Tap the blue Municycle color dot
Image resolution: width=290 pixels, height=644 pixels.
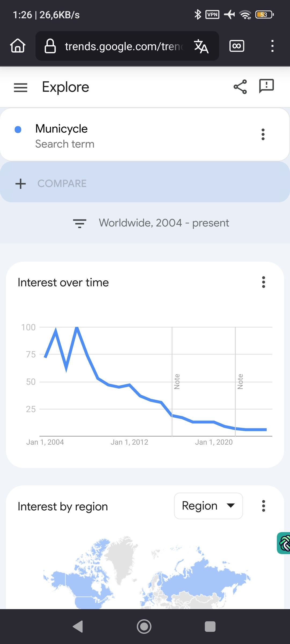(18, 130)
